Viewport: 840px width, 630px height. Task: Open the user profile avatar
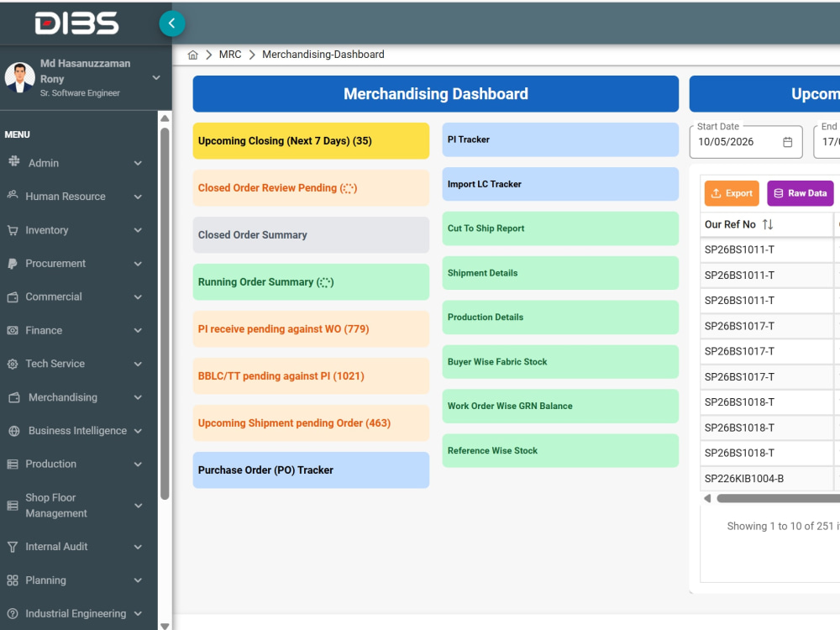click(x=20, y=77)
